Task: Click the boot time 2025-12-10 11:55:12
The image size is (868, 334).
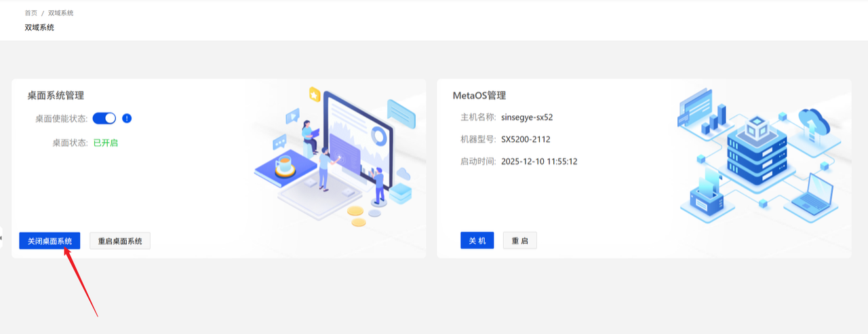Action: click(539, 162)
